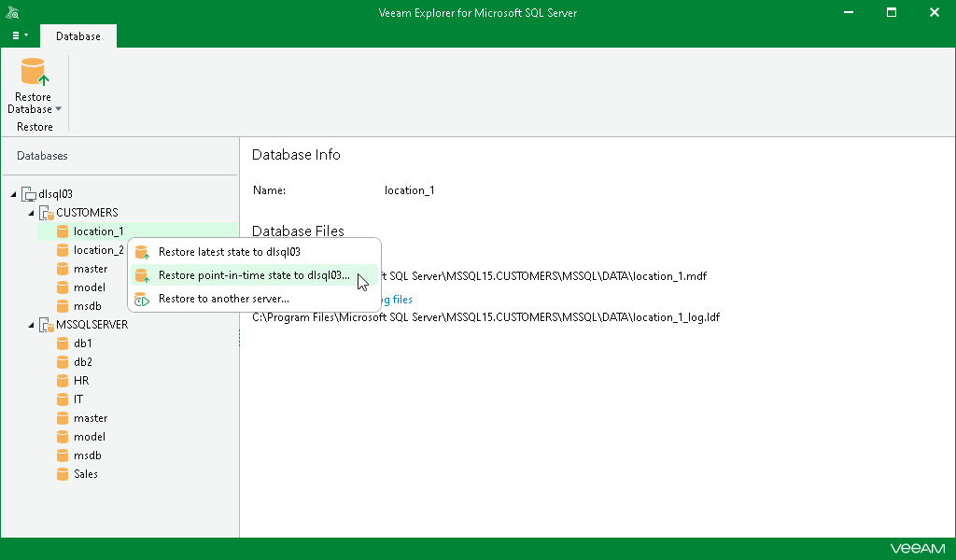Minimize the Veeam Explorer window
Image resolution: width=956 pixels, height=560 pixels.
point(848,12)
